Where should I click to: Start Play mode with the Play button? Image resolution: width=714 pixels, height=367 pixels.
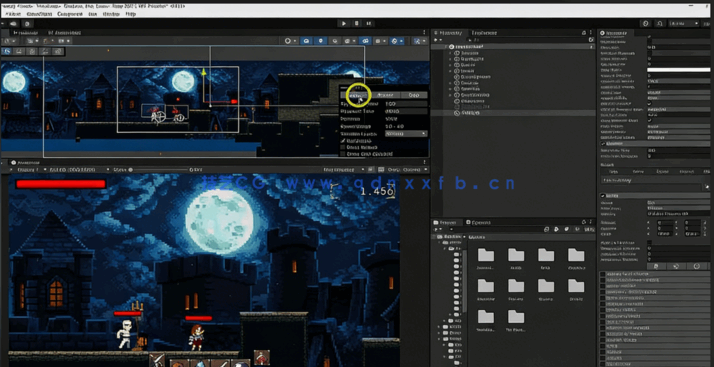(344, 23)
